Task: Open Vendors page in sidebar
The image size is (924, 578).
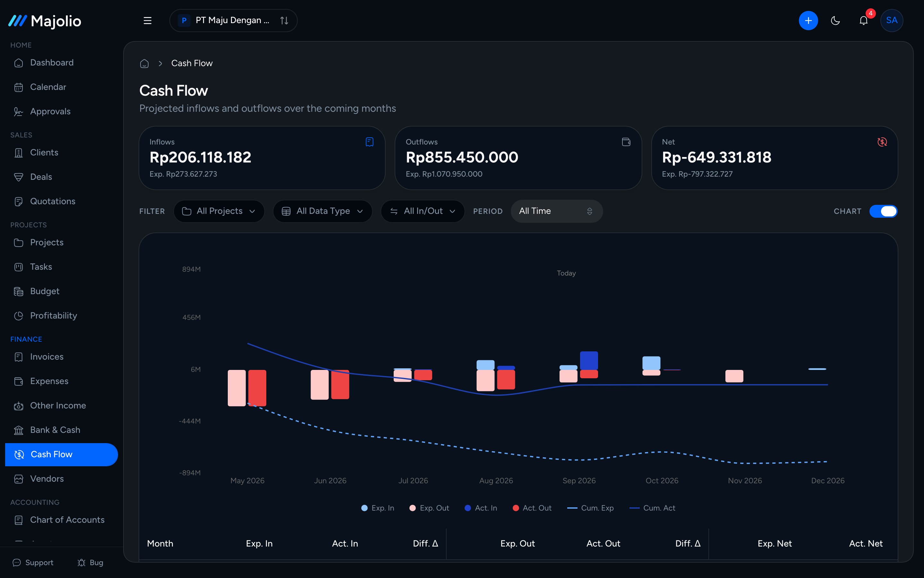Action: click(62, 479)
